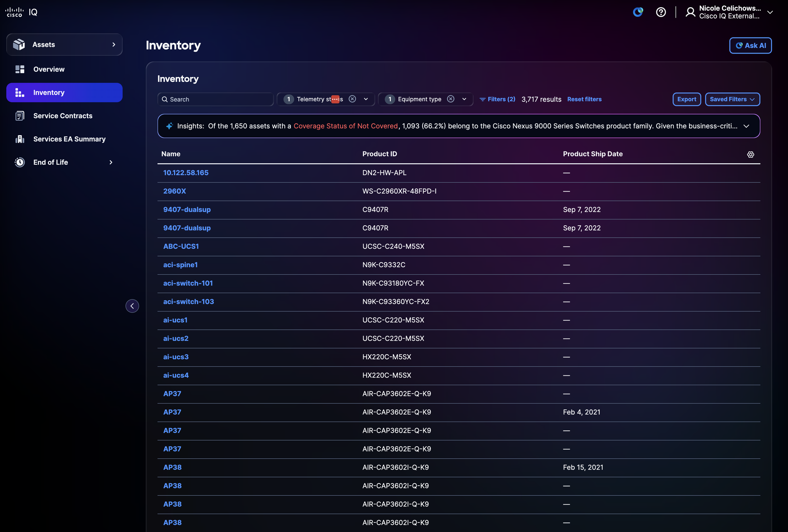The image size is (788, 532).
Task: Clear the Equipment type filter
Action: point(451,99)
